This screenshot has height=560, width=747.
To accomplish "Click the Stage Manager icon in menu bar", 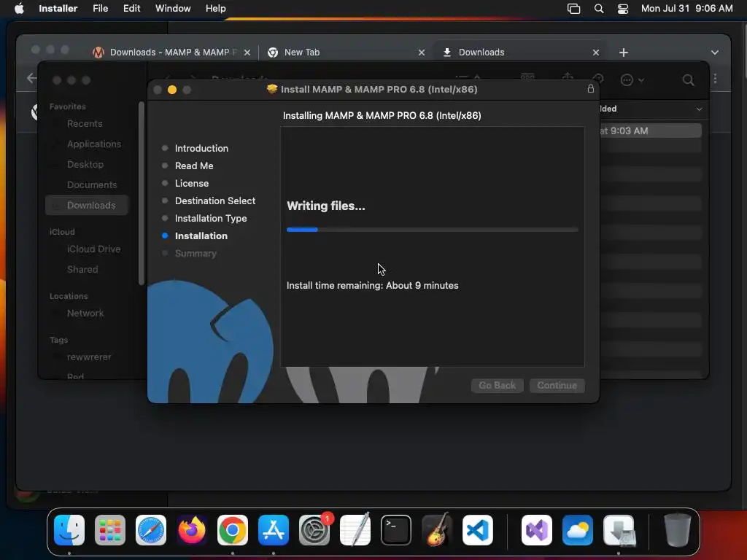I will click(x=573, y=9).
